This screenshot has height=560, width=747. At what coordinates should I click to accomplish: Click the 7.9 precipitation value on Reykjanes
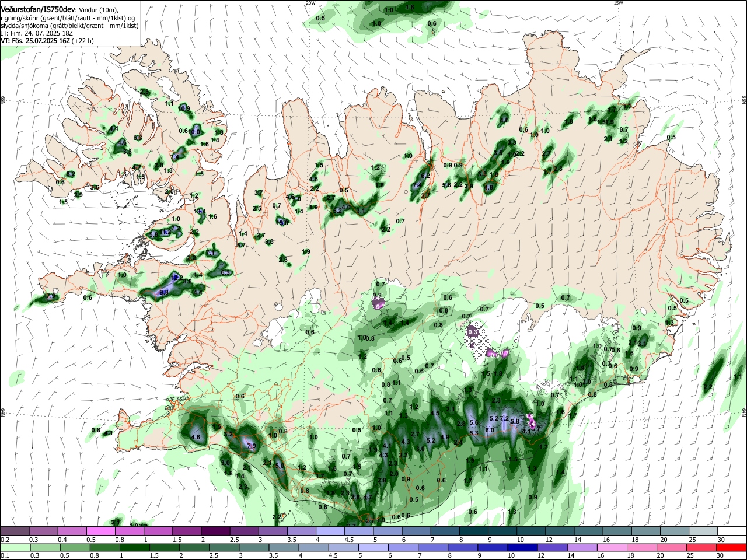click(252, 446)
